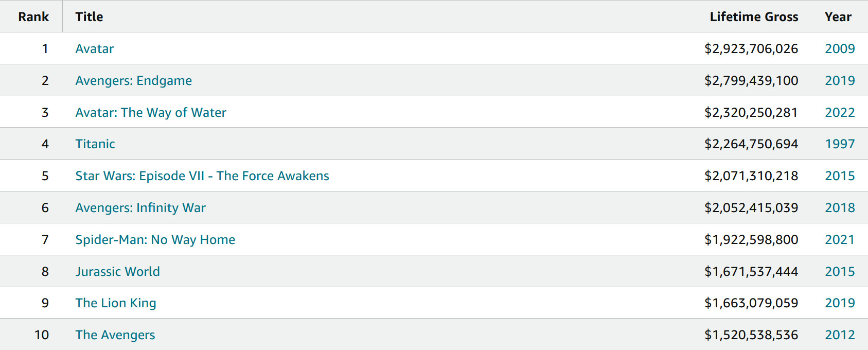Screen dimensions: 868x350
Task: Open Spider-Man: No Way Home page
Action: [155, 240]
